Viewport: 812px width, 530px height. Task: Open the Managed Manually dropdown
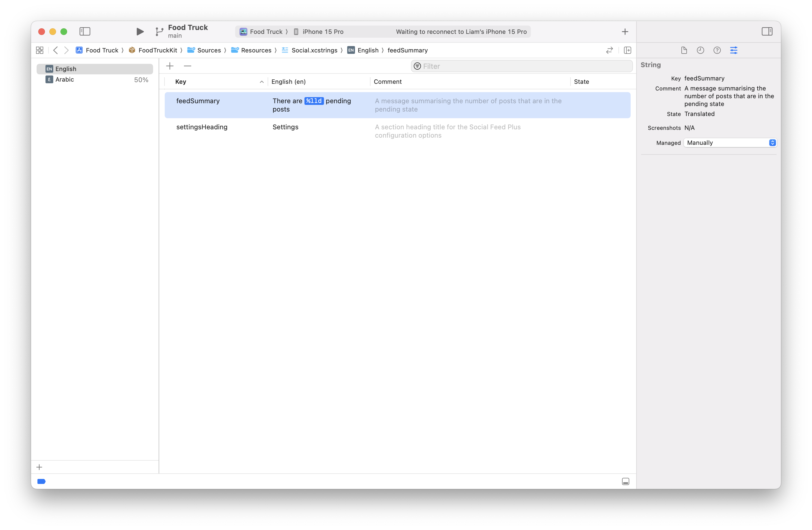(x=730, y=143)
